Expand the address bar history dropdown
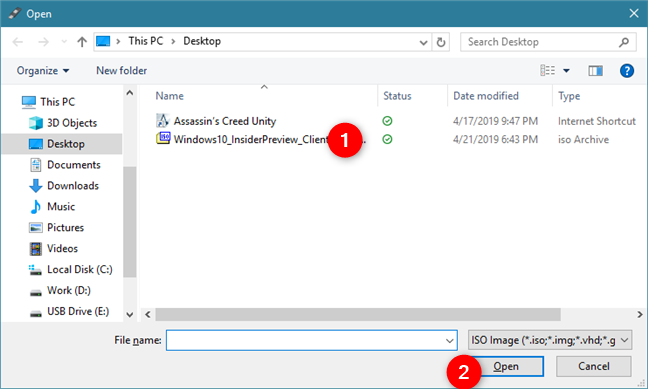The width and height of the screenshot is (648, 389). 423,42
